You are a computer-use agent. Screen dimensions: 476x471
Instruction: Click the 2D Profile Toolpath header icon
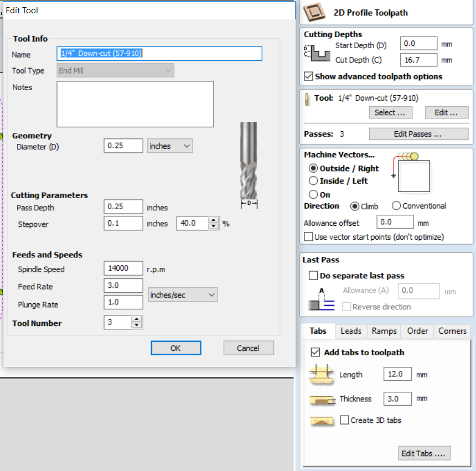pyautogui.click(x=314, y=12)
